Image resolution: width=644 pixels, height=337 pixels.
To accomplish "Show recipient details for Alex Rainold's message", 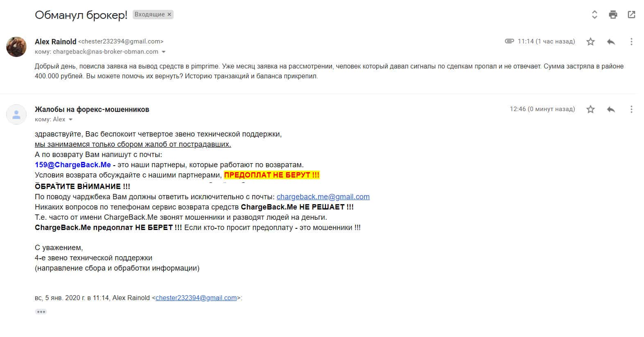I will point(164,52).
